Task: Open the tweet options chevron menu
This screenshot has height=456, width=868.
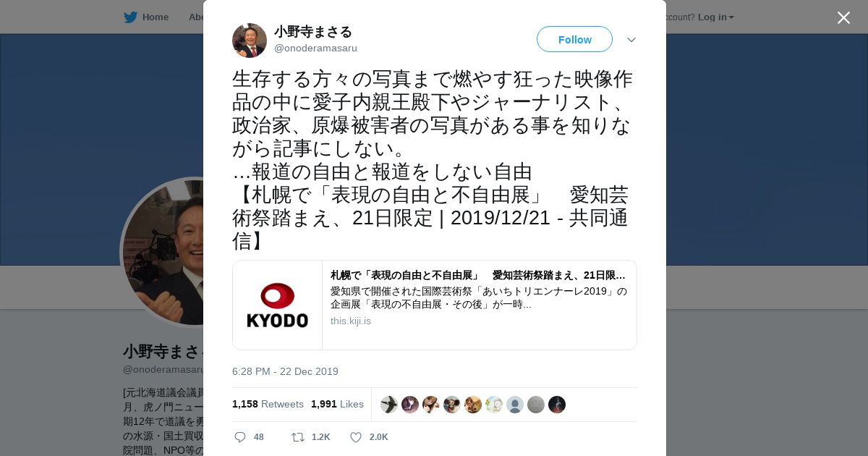Action: click(x=631, y=40)
